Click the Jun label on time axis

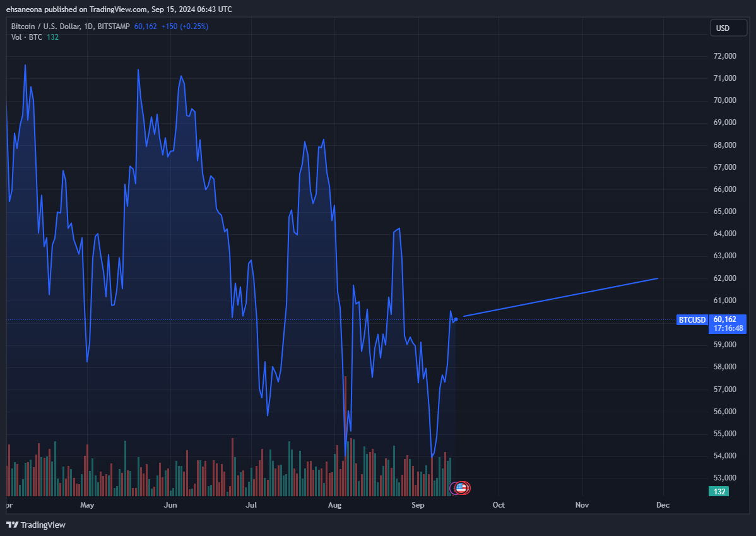pyautogui.click(x=170, y=505)
